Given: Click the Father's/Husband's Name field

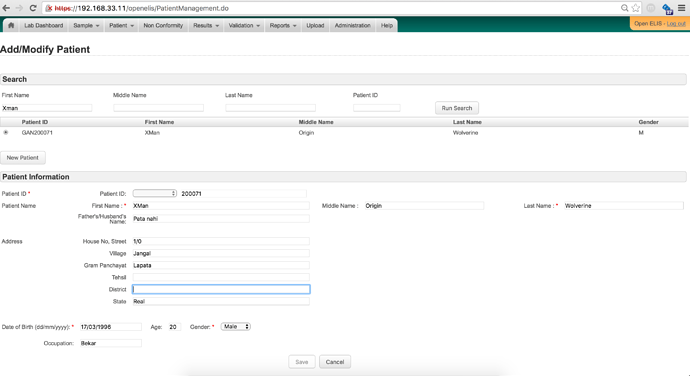Looking at the screenshot, I should click(221, 218).
